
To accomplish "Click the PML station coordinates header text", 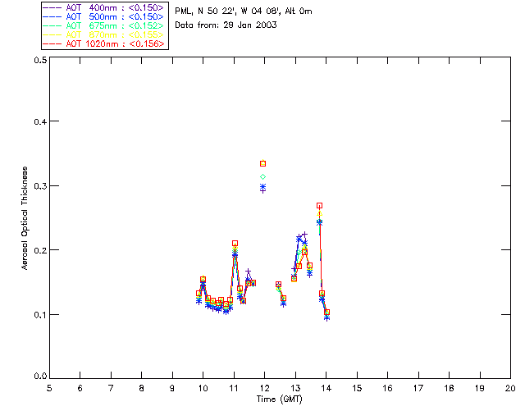I will (x=244, y=11).
